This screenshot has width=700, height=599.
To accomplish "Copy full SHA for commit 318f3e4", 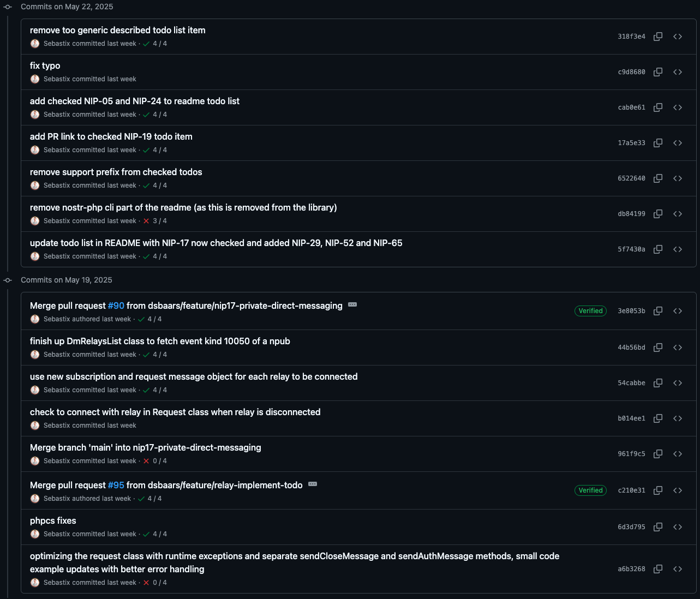I will 658,37.
